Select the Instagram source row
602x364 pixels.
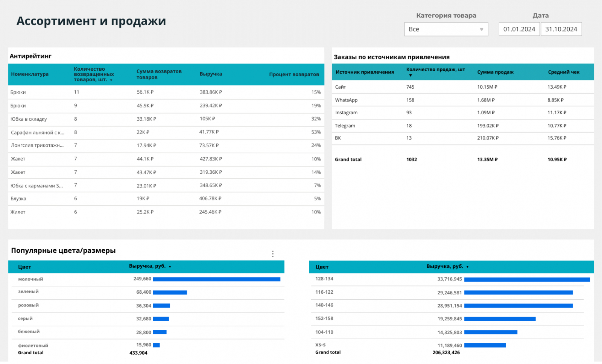tap(463, 113)
